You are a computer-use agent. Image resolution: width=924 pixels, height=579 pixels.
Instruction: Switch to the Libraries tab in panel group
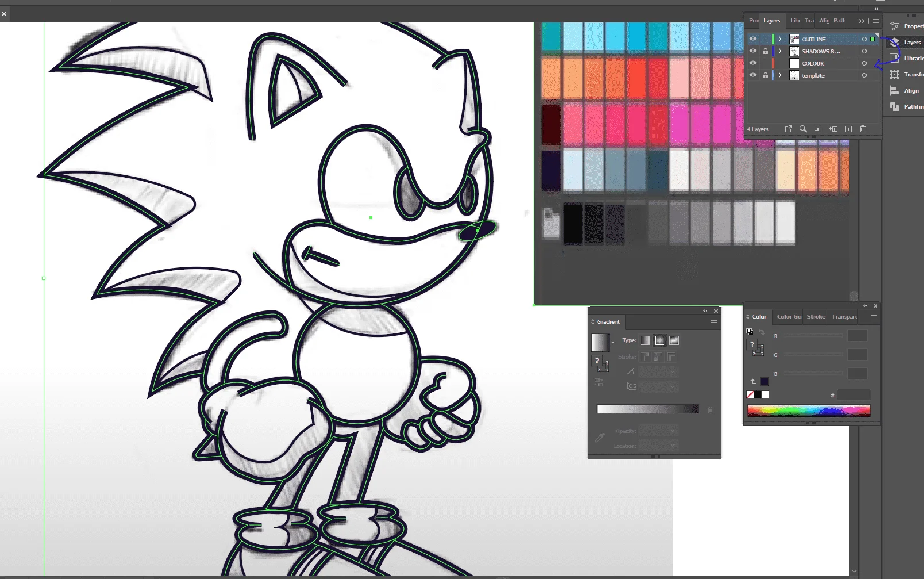point(795,21)
